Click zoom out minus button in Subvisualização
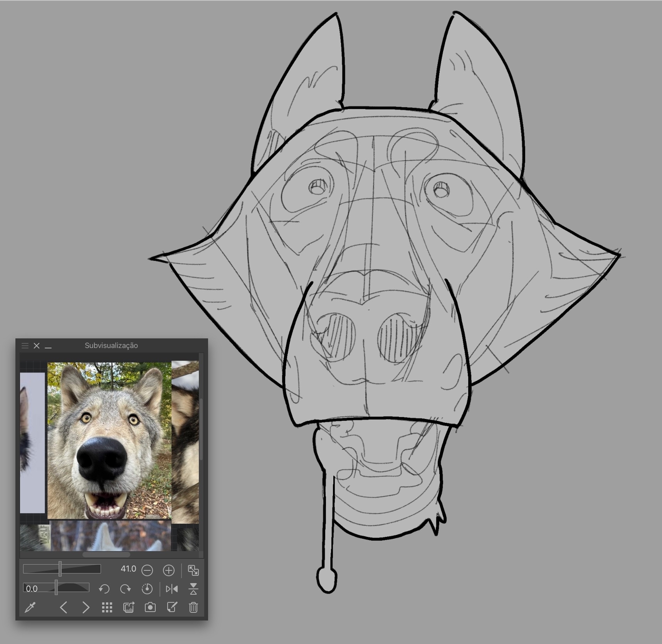662x644 pixels. pos(147,570)
